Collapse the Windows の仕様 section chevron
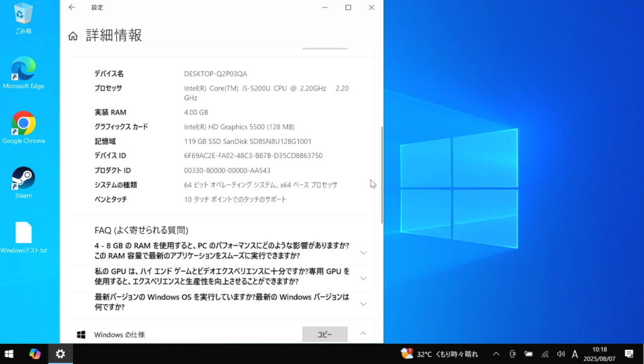 (363, 334)
